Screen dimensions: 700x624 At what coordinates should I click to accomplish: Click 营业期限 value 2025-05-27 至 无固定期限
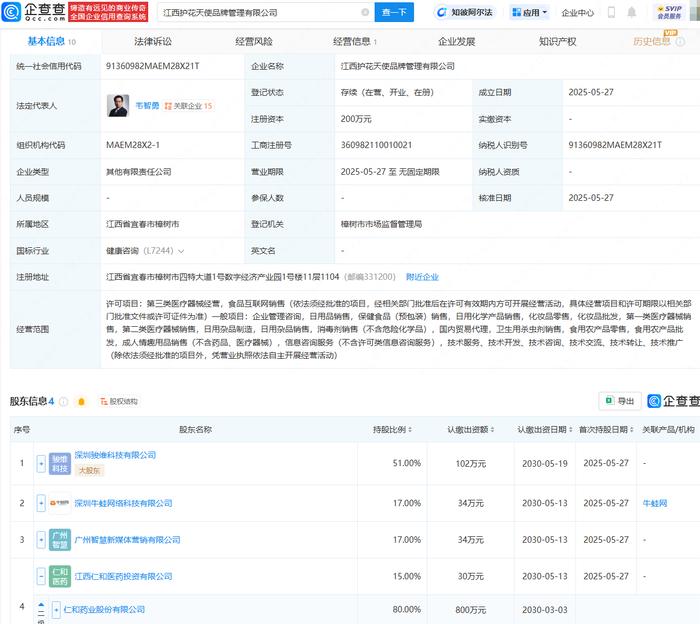(x=390, y=172)
